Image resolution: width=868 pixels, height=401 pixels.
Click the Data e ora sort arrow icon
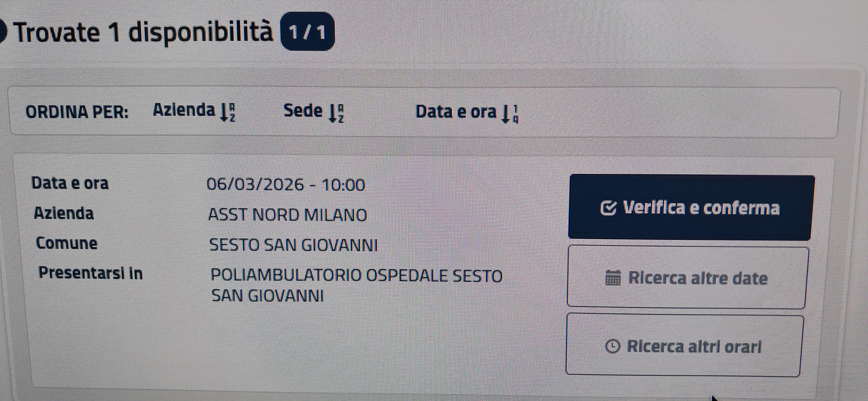pyautogui.click(x=510, y=114)
